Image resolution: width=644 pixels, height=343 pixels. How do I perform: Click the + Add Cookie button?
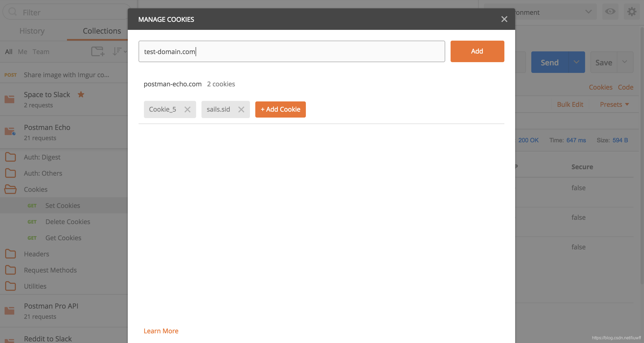coord(280,109)
